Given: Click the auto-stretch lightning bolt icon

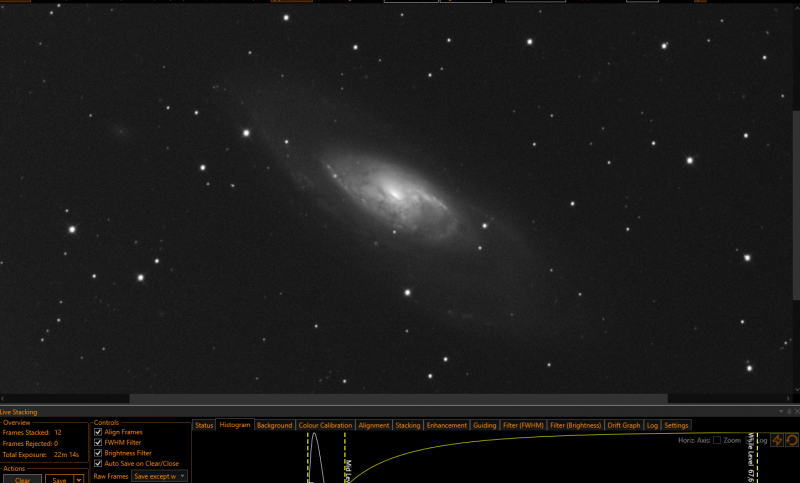Looking at the screenshot, I should point(777,440).
